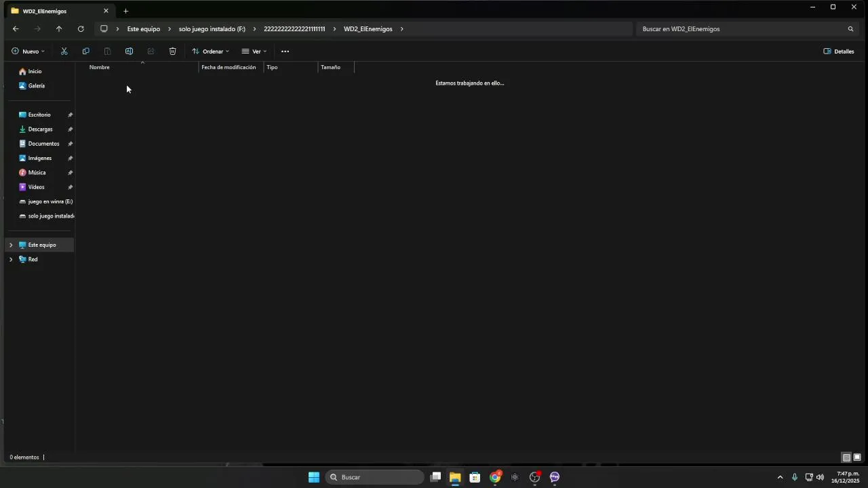868x488 pixels.
Task: Go back with the left arrow button
Action: (16, 29)
